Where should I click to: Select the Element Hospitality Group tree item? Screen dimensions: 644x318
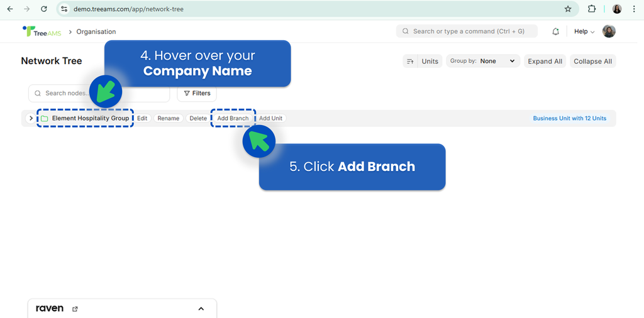point(90,118)
